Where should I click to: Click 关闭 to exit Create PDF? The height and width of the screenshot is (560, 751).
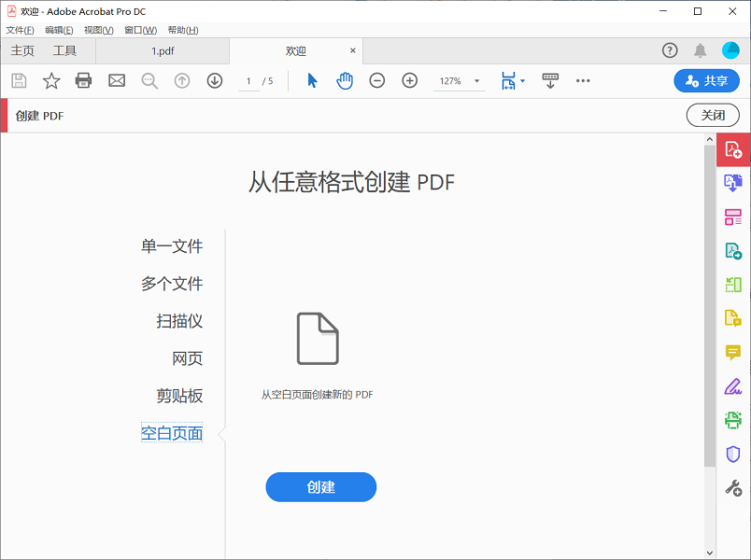pyautogui.click(x=713, y=116)
